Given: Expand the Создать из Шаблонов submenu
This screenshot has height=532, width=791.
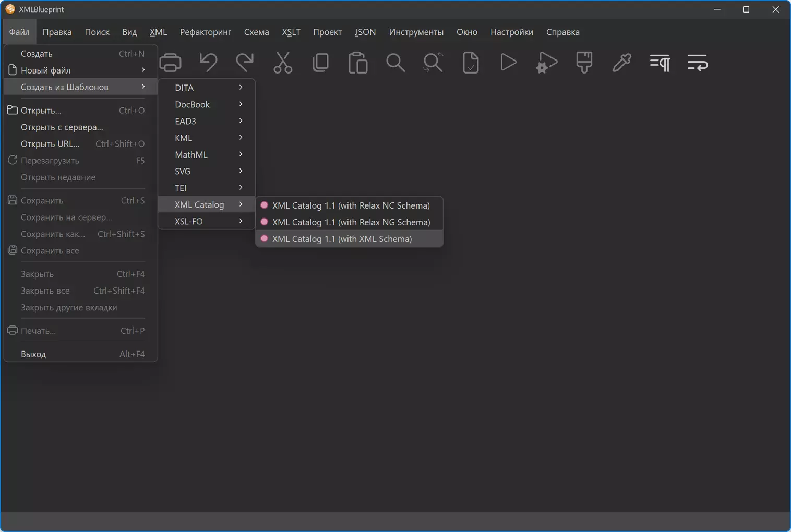Looking at the screenshot, I should tap(81, 87).
